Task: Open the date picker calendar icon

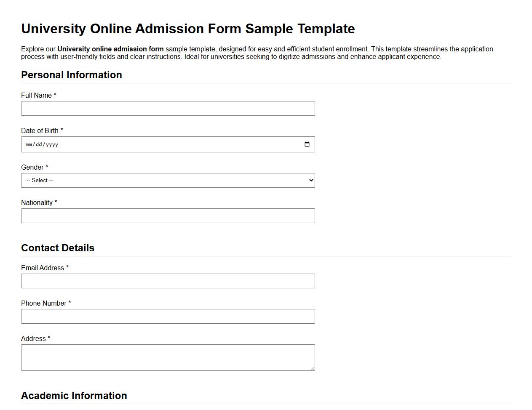Action: 306,144
